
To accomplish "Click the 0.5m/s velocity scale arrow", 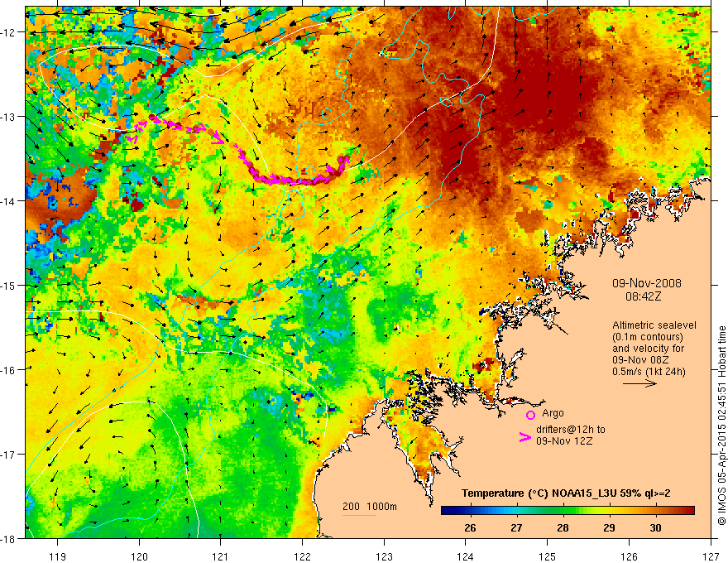I will (x=639, y=383).
